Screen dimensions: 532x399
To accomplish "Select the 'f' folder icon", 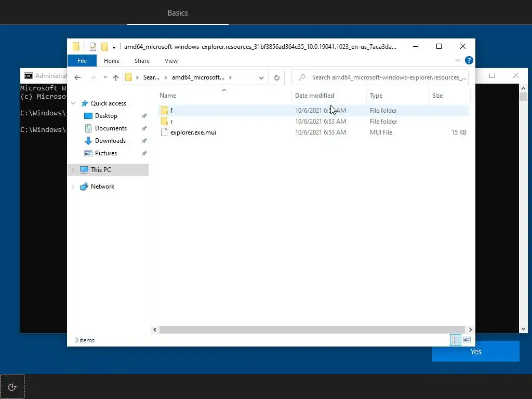I will 164,110.
